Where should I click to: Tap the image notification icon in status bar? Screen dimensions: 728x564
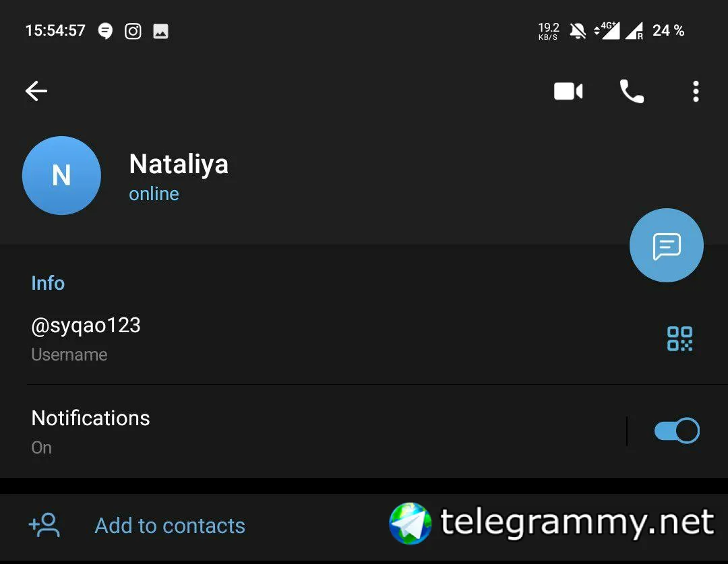(x=160, y=31)
